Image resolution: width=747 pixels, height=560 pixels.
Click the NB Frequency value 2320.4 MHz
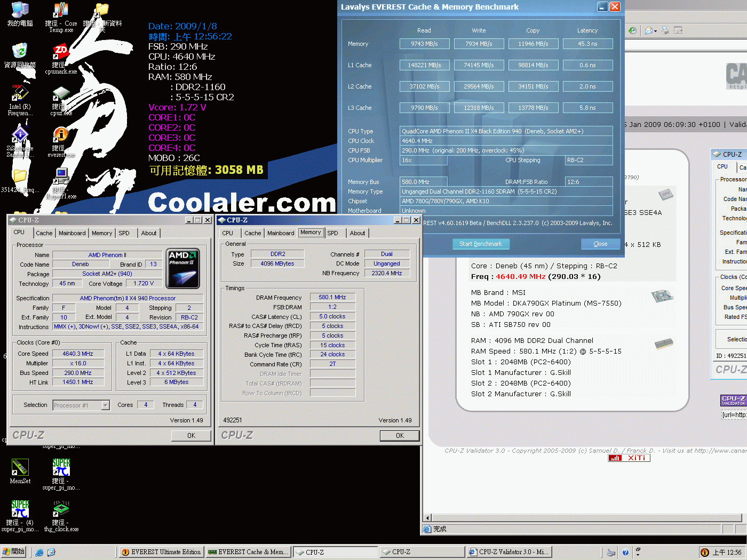tap(387, 273)
